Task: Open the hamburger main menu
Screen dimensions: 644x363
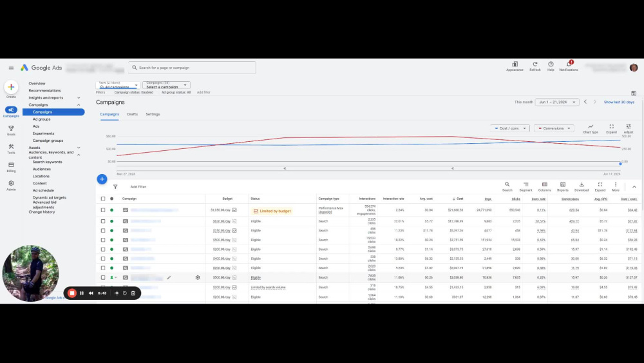Action: click(11, 68)
